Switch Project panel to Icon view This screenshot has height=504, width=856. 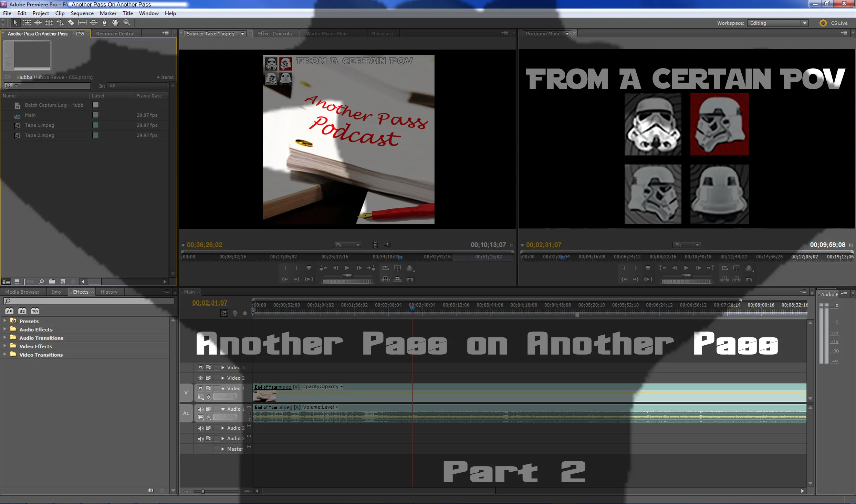point(17,282)
